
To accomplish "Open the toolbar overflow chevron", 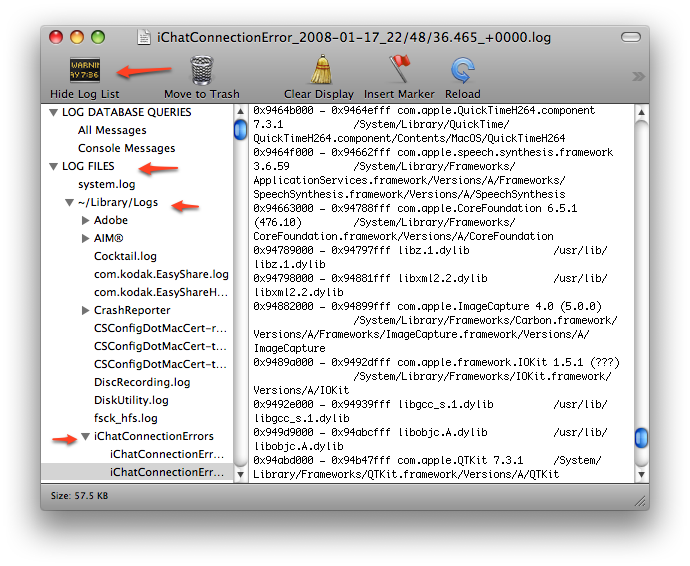I will tap(638, 77).
